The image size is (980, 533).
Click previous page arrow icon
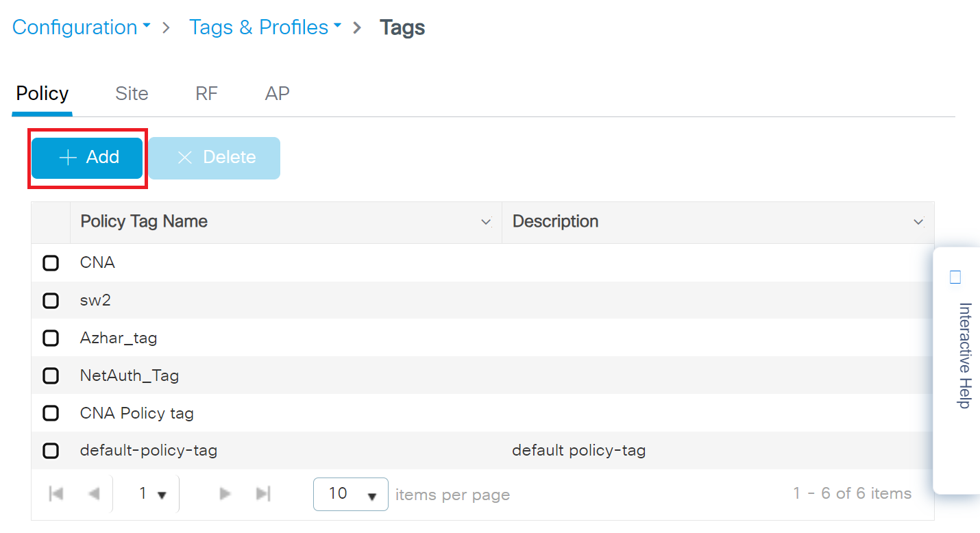(x=95, y=494)
